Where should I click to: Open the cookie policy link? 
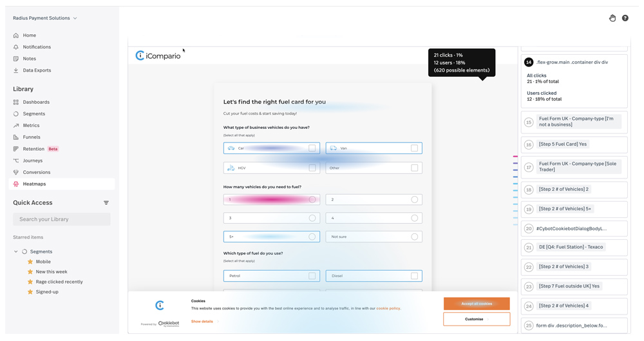pos(388,309)
